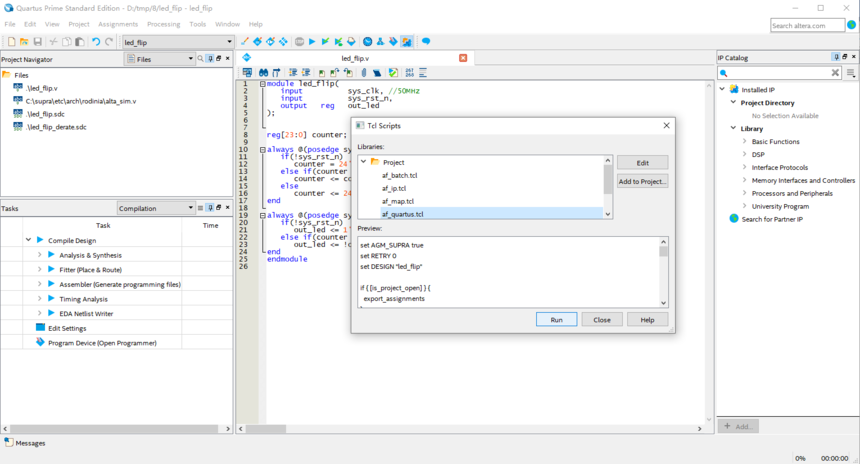
Task: Toggle the pin button on Tasks panel
Action: coord(210,208)
